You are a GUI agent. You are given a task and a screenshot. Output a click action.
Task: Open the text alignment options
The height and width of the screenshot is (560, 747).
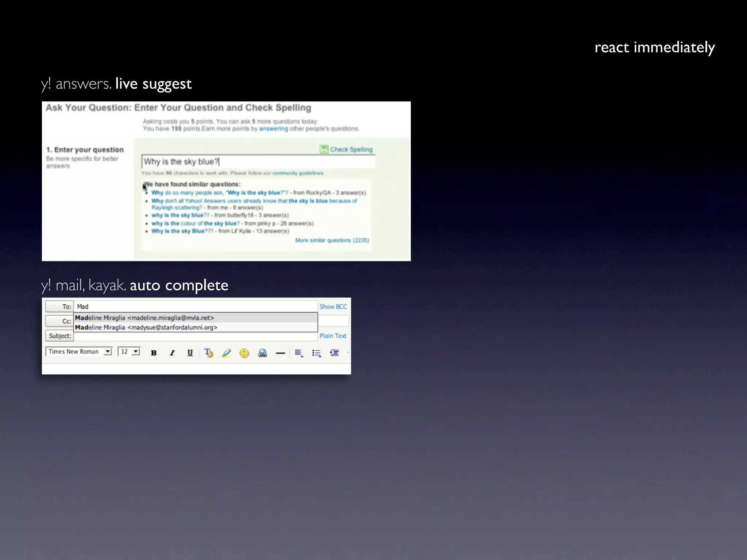click(299, 353)
